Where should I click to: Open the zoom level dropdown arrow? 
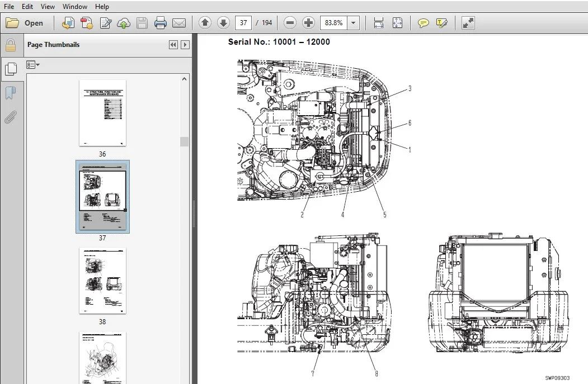[353, 23]
